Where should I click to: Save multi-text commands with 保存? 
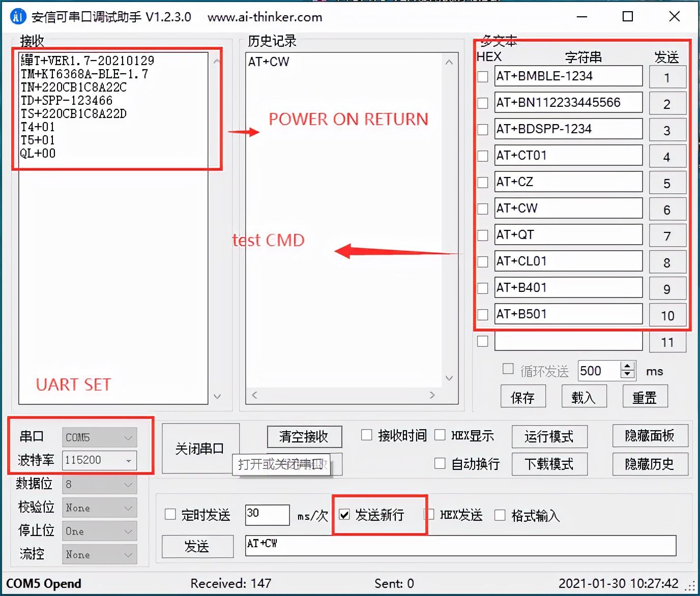click(x=523, y=396)
